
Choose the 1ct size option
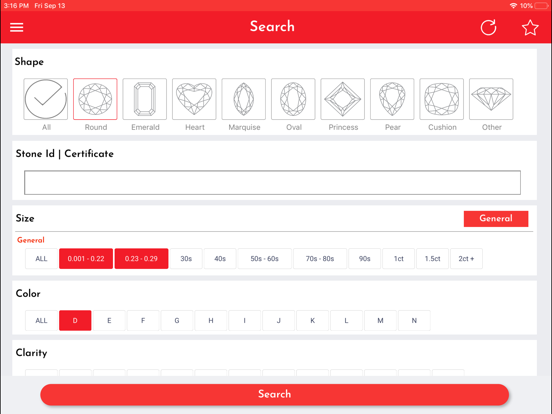(x=399, y=259)
